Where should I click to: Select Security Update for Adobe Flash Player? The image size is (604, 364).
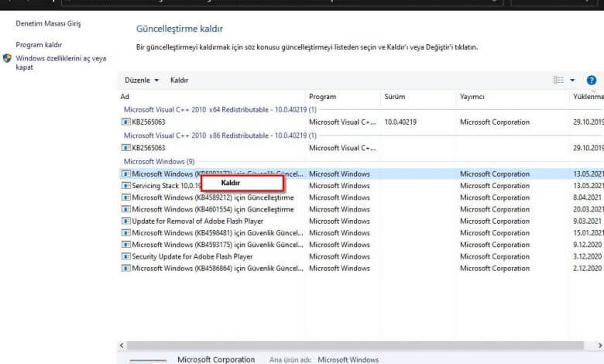192,256
